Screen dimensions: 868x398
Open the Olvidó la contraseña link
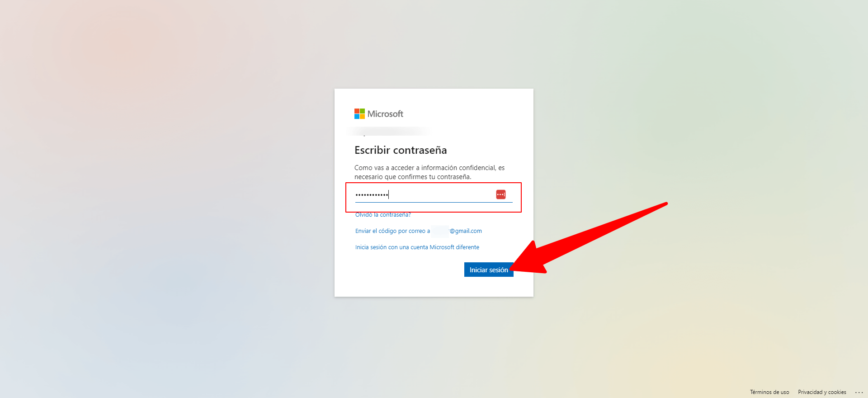(x=383, y=215)
